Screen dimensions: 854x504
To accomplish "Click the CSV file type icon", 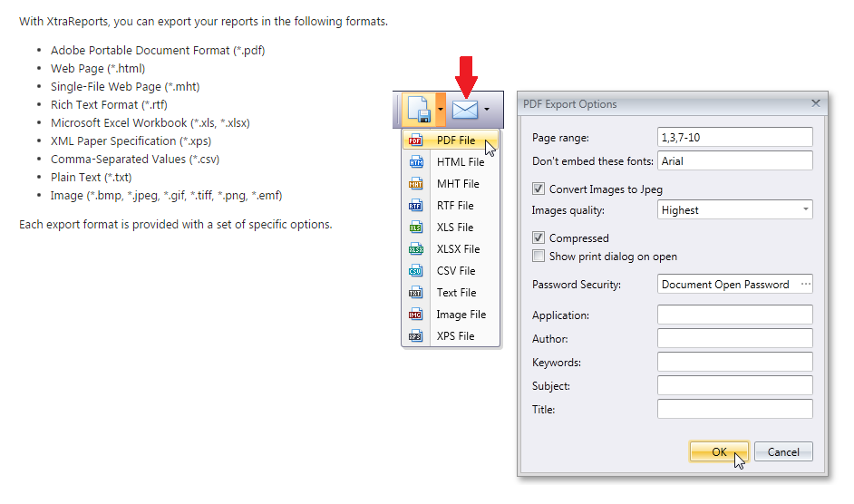I will click(x=415, y=271).
